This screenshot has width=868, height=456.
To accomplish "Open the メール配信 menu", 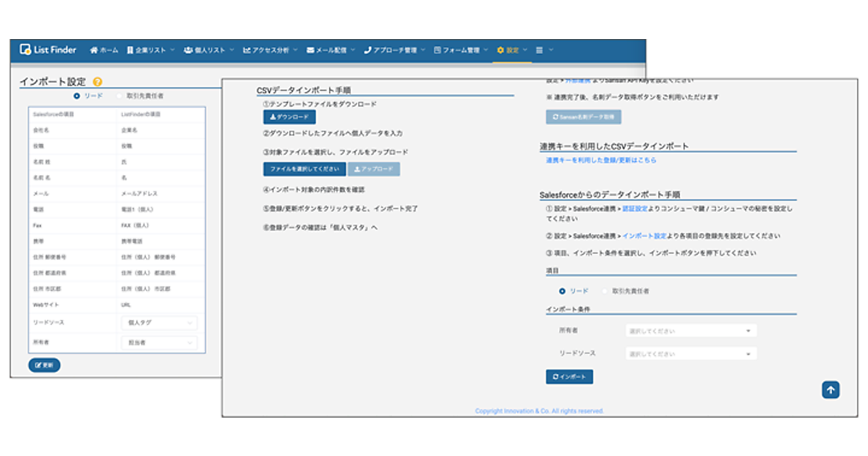I will coord(331,50).
